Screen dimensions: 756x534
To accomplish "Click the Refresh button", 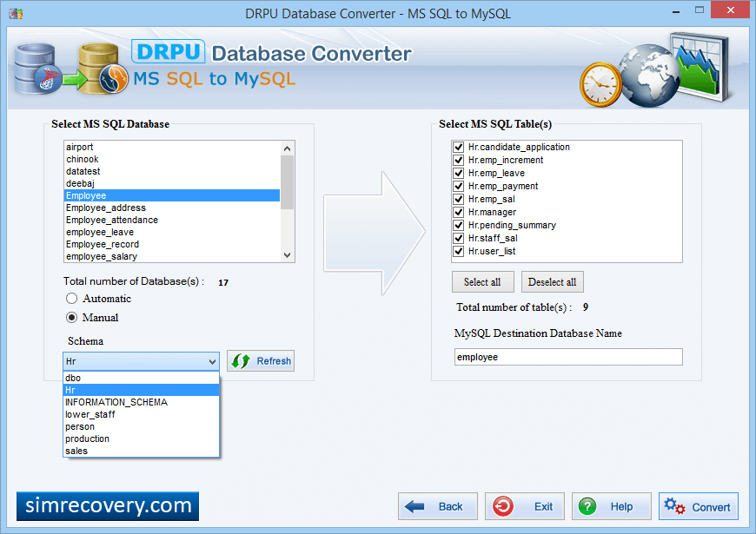I will 261,361.
